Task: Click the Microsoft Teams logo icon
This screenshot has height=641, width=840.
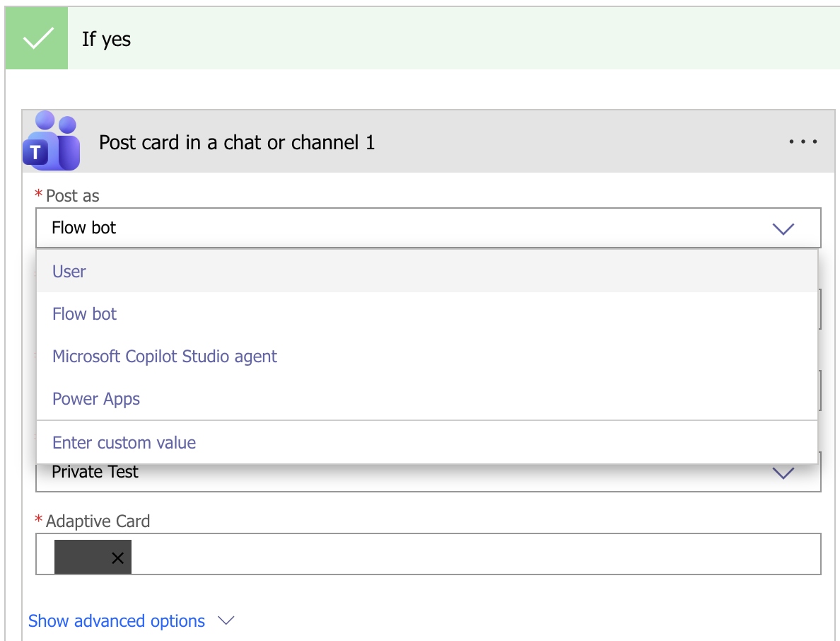Action: [51, 142]
